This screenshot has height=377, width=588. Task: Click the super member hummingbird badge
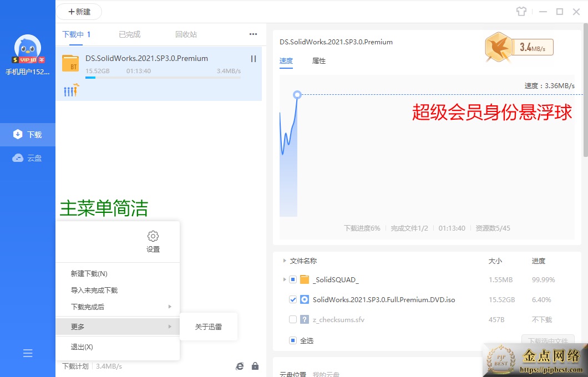pyautogui.click(x=498, y=48)
